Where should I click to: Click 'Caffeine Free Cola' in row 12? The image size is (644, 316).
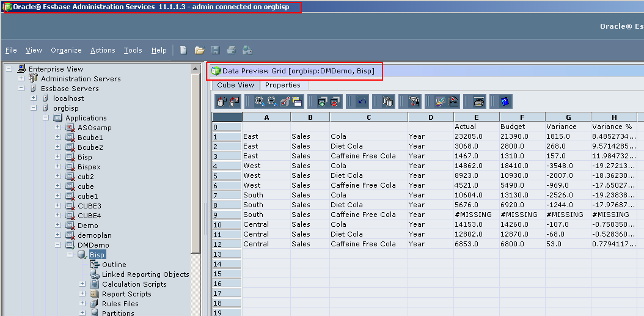[x=369, y=244]
